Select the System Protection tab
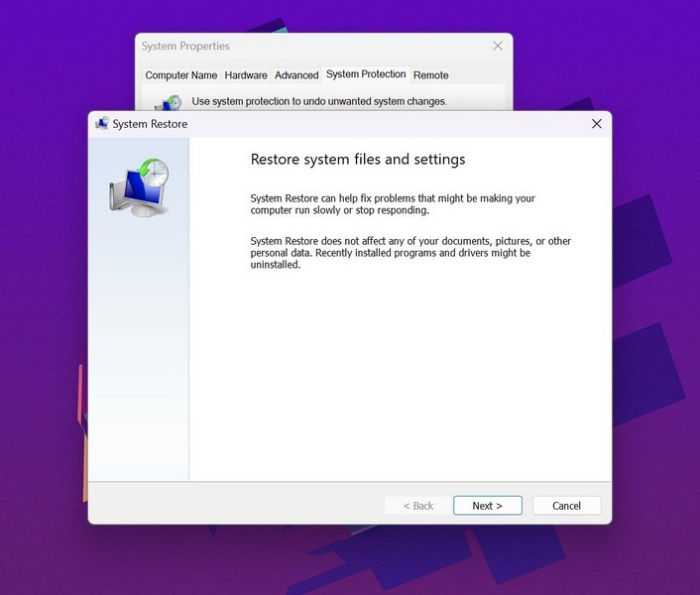 coord(366,74)
